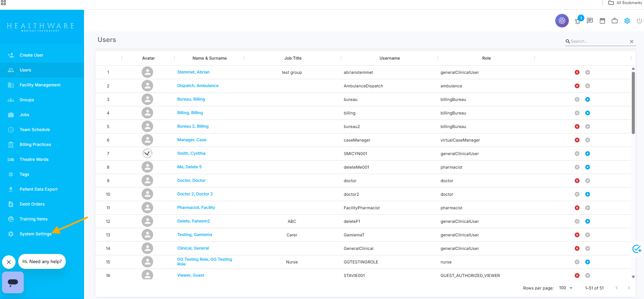Activate user Smith, Cynthia with play button
Screen dimensions: 644x299
point(587,154)
